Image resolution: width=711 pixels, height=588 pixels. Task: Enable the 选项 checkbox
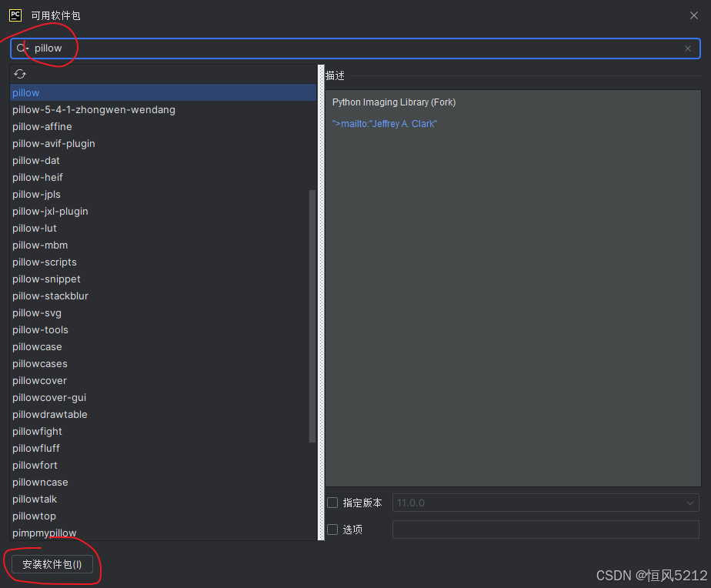332,530
